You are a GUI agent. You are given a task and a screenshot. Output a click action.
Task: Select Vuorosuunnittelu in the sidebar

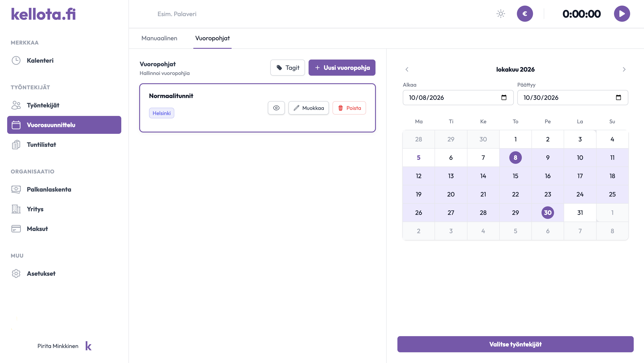[64, 125]
